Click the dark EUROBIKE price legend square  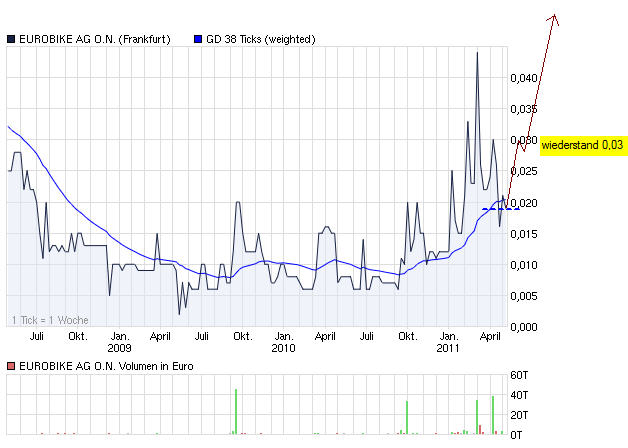pos(11,39)
